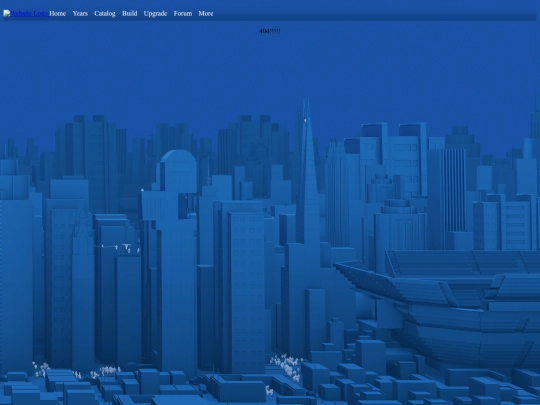Select Build in the navigation bar

[129, 13]
